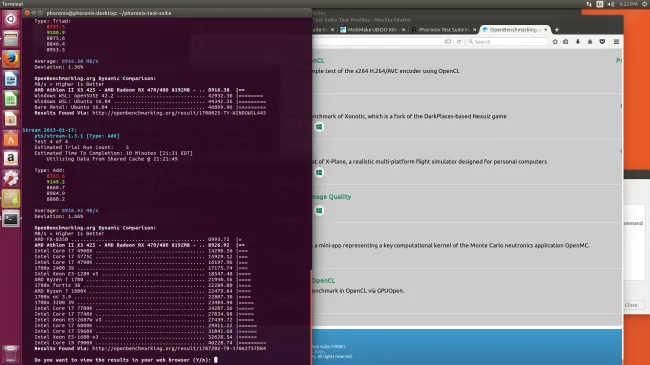Click Close button in the background dialog

(631, 305)
